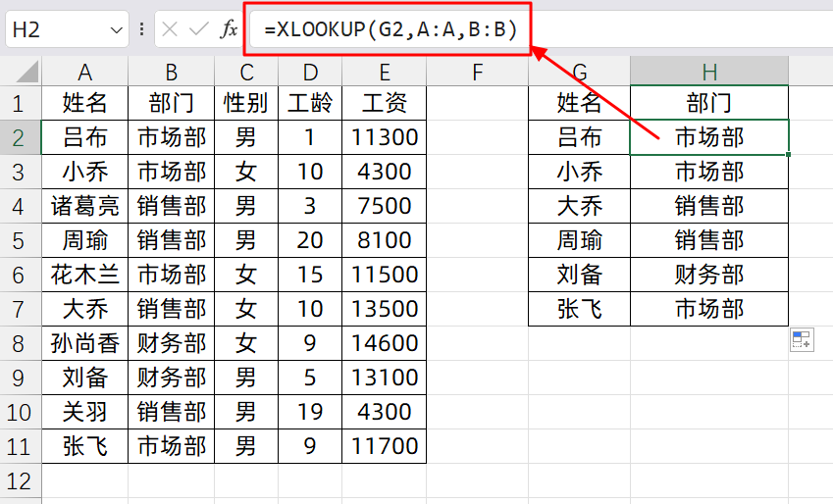This screenshot has width=833, height=504.
Task: Click cell G4 lookup name 大乔
Action: pos(579,206)
